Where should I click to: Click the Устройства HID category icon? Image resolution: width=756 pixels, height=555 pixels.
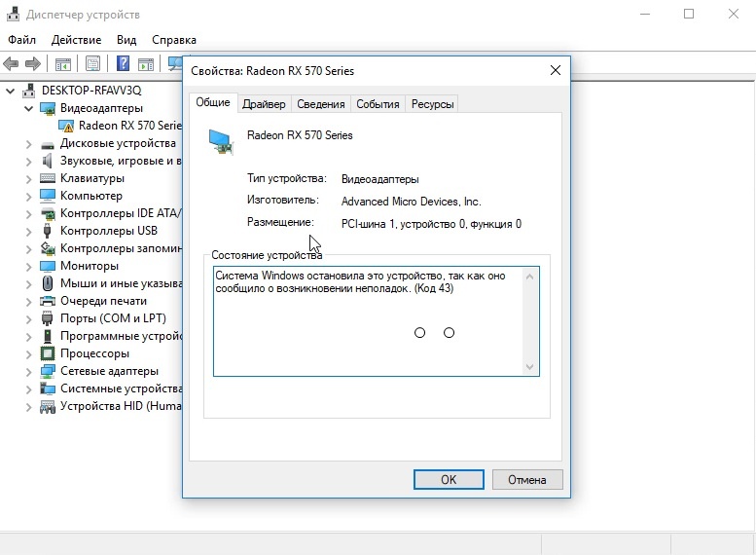pyautogui.click(x=48, y=407)
